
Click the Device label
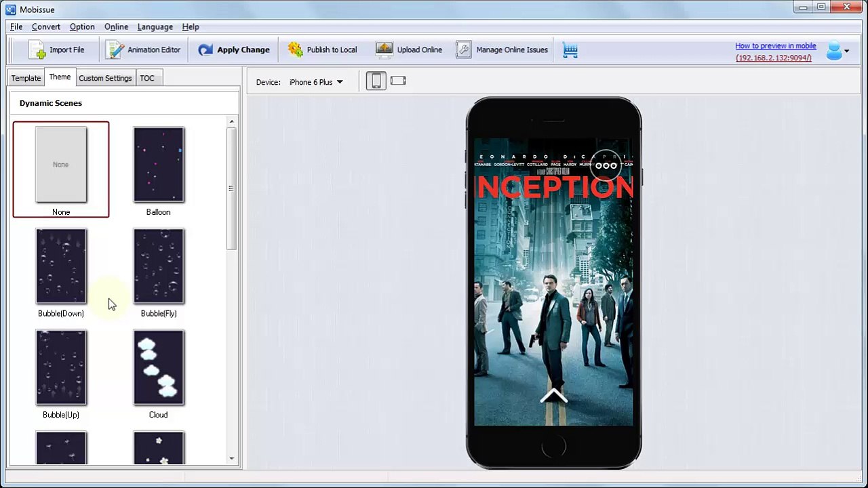[268, 82]
